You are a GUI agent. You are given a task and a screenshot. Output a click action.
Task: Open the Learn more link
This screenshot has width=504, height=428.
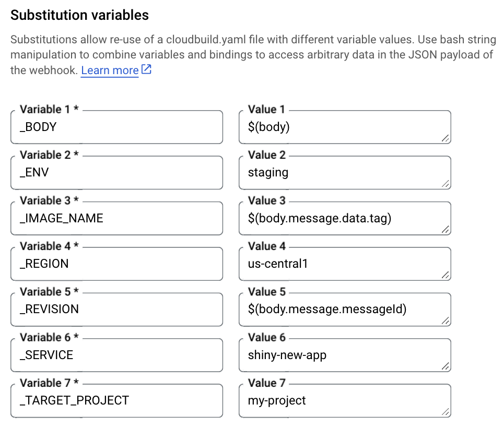pos(110,70)
